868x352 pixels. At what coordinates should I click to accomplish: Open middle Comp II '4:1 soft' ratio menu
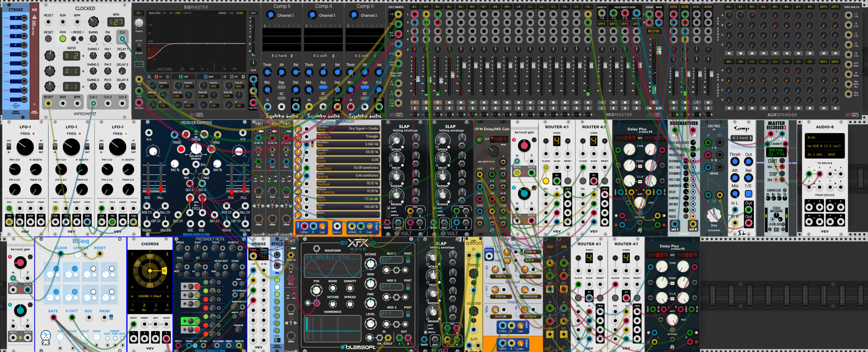tap(323, 55)
